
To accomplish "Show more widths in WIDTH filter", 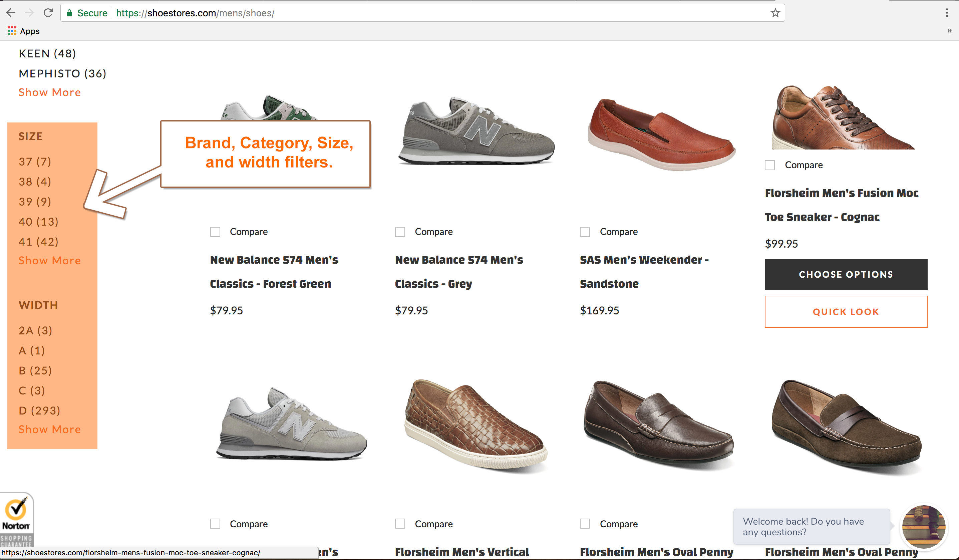I will pyautogui.click(x=50, y=430).
